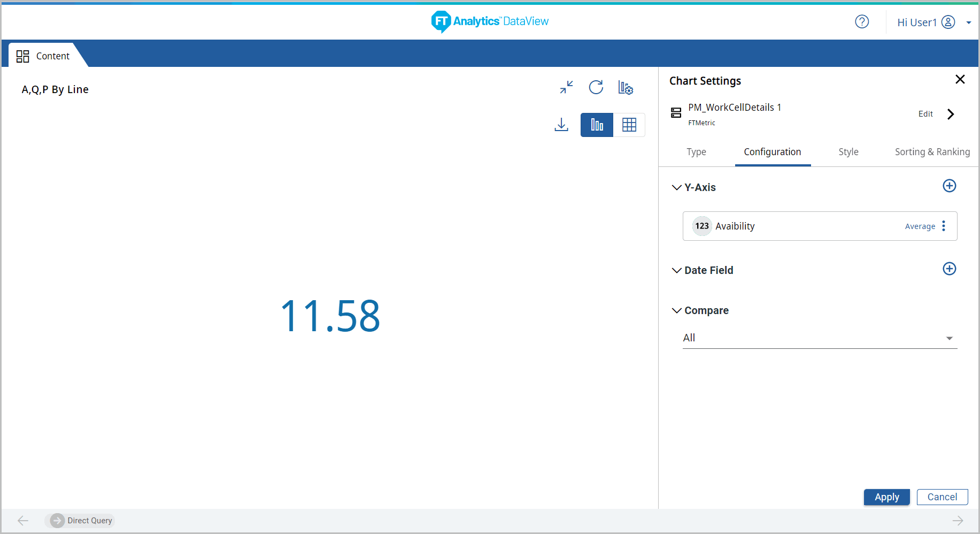Switch to table grid view
Screen dimensions: 980x534
629,125
